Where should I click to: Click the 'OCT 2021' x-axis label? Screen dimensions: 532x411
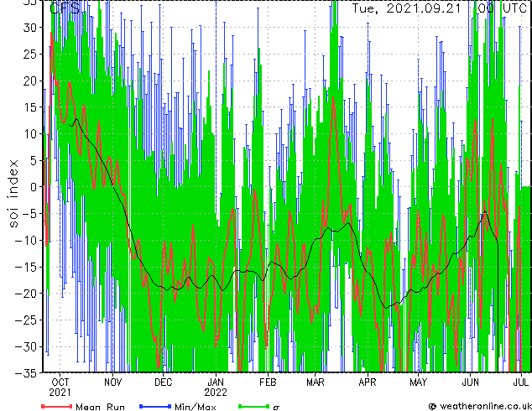point(60,388)
